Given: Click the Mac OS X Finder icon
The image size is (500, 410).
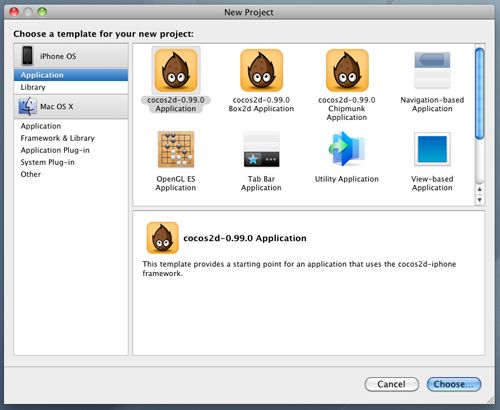Looking at the screenshot, I should click(27, 106).
